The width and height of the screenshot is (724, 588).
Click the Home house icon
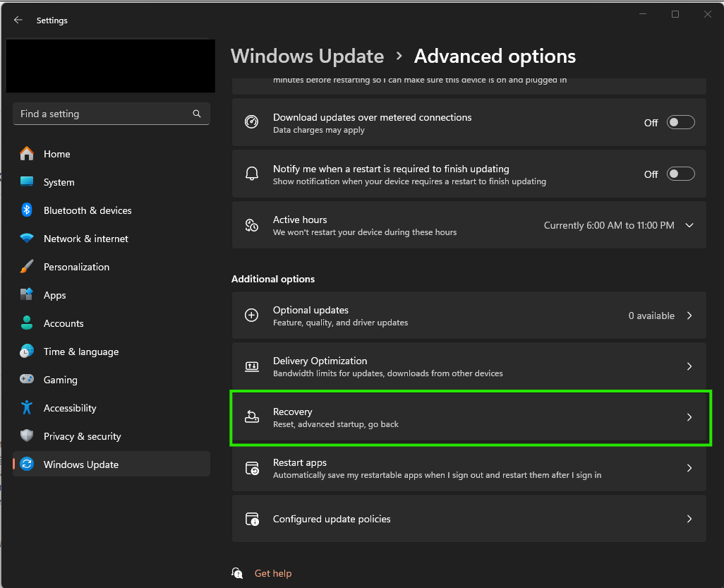point(27,154)
